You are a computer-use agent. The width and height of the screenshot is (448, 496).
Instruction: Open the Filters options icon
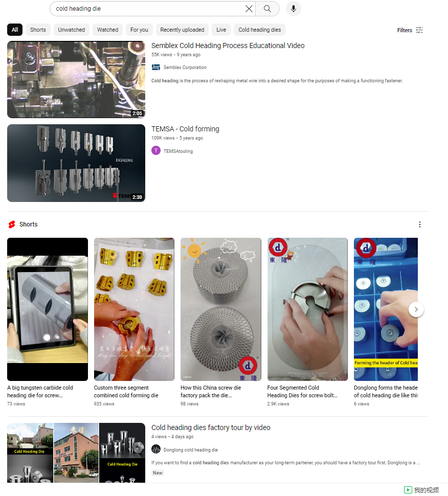pyautogui.click(x=419, y=30)
